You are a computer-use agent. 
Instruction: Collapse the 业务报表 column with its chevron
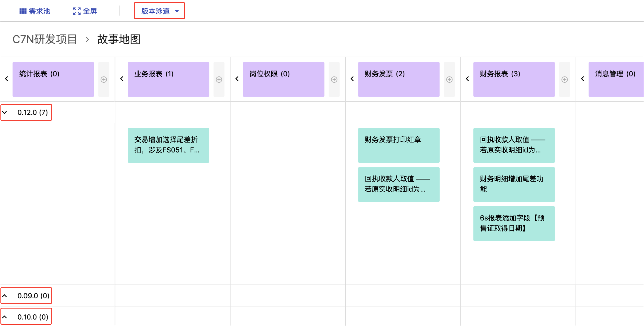[x=122, y=79]
